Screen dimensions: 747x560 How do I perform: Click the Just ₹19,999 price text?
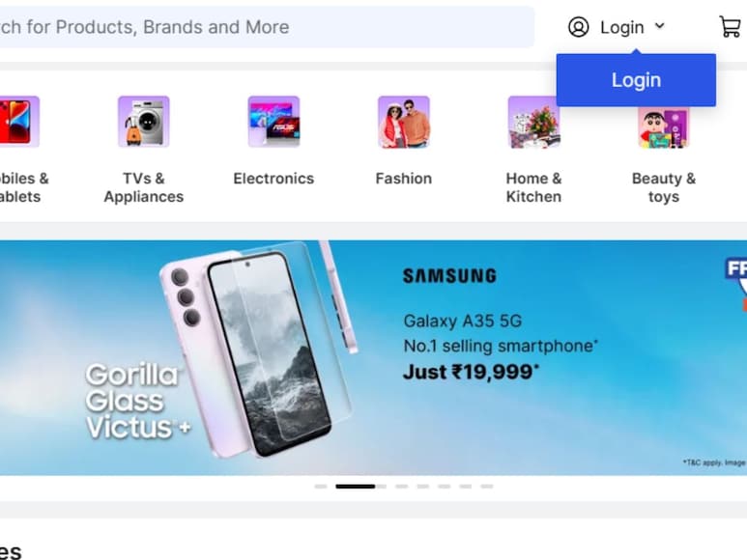(472, 372)
